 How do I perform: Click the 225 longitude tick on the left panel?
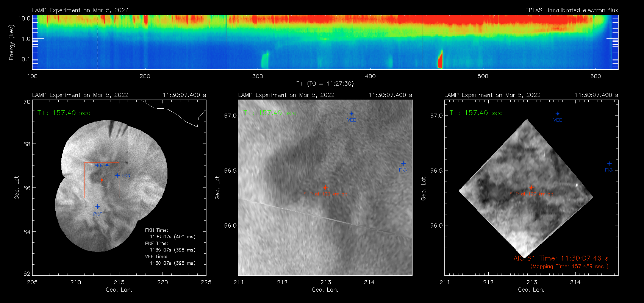coord(206,282)
